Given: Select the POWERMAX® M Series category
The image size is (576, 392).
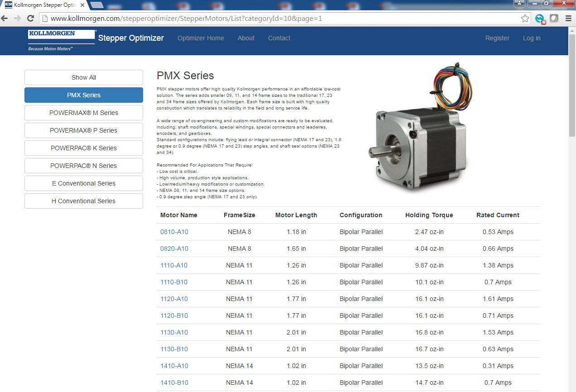Looking at the screenshot, I should 84,113.
